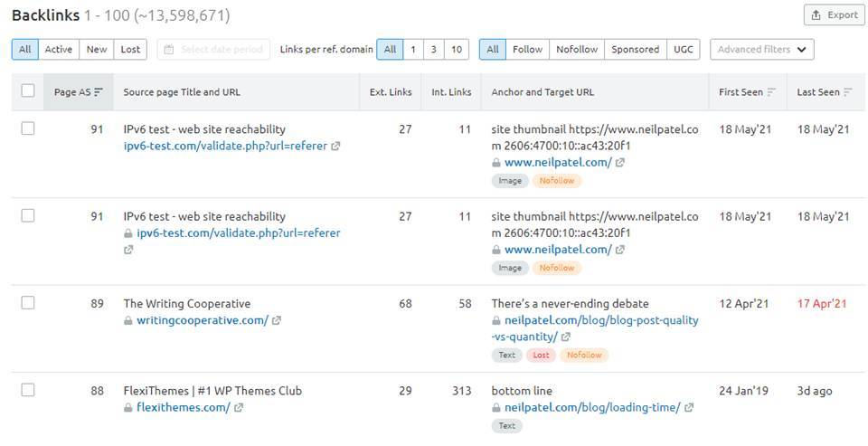Click the Lost tag in Writing Cooperative row
Image resolution: width=868 pixels, height=446 pixels.
[x=541, y=356]
